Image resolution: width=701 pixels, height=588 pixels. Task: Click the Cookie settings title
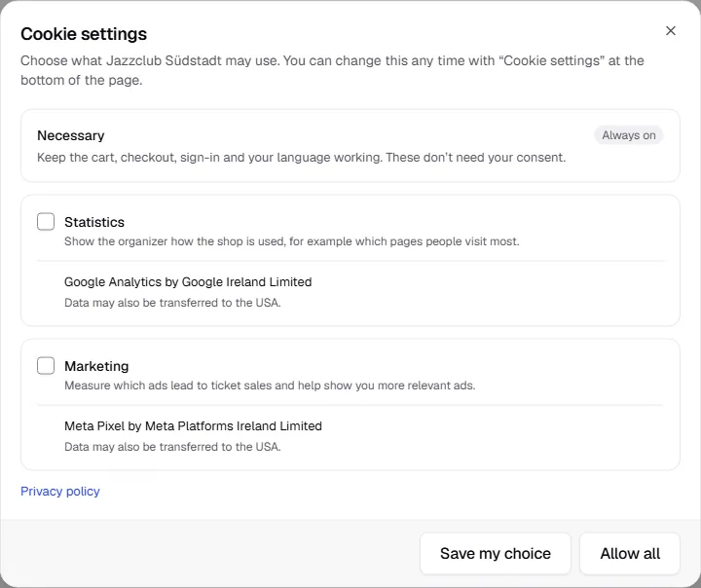(x=84, y=34)
